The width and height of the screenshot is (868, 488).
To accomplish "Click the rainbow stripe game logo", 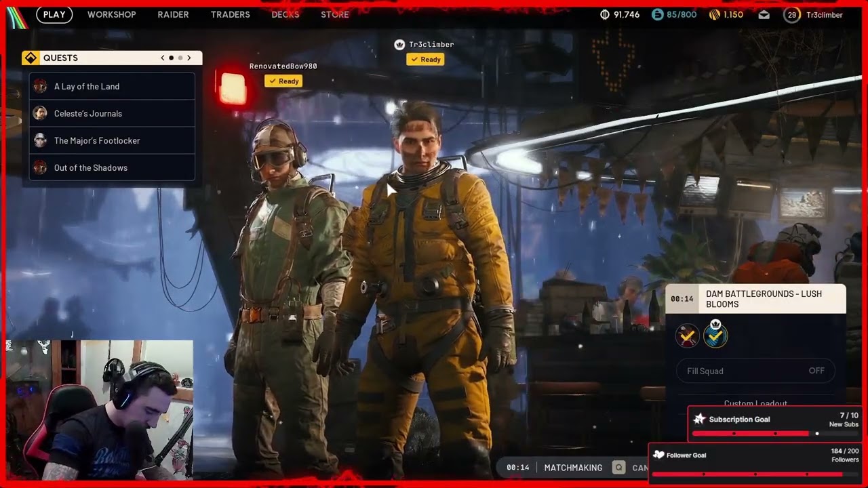I will point(18,17).
